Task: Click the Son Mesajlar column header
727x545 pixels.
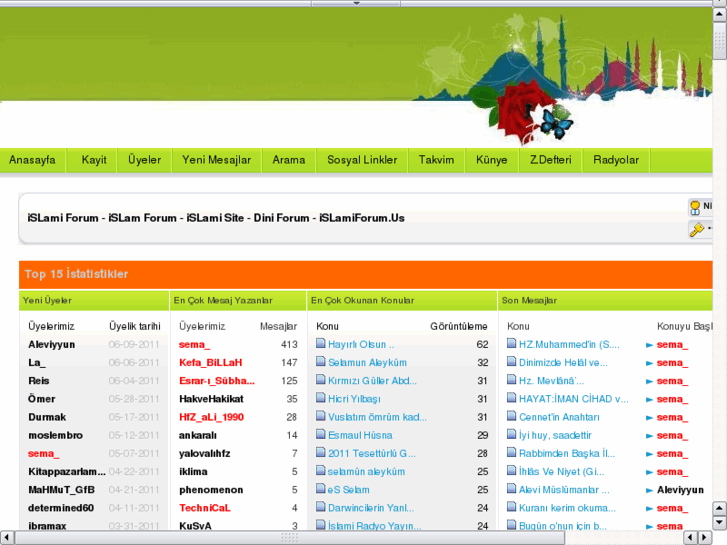Action: point(529,301)
